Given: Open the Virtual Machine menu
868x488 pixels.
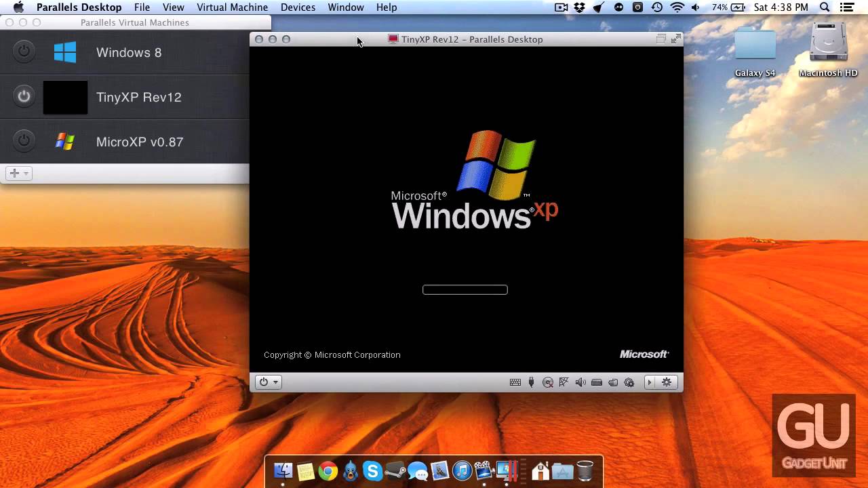Looking at the screenshot, I should (233, 7).
